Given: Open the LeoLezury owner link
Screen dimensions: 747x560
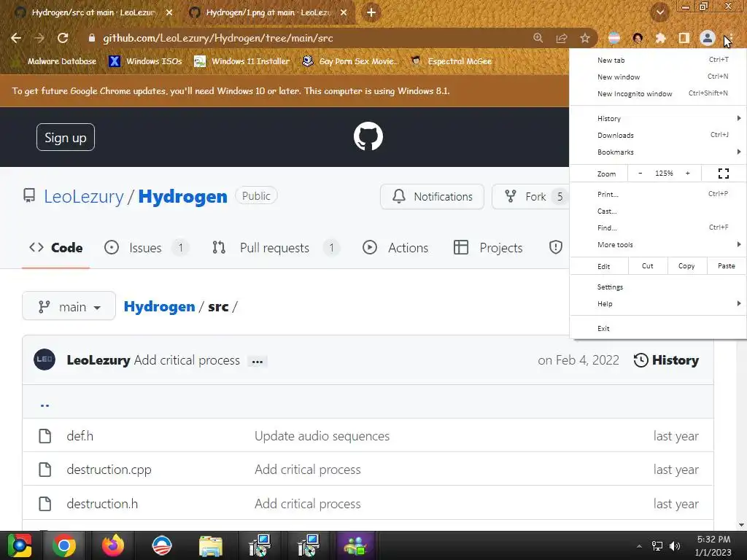Looking at the screenshot, I should (x=83, y=197).
